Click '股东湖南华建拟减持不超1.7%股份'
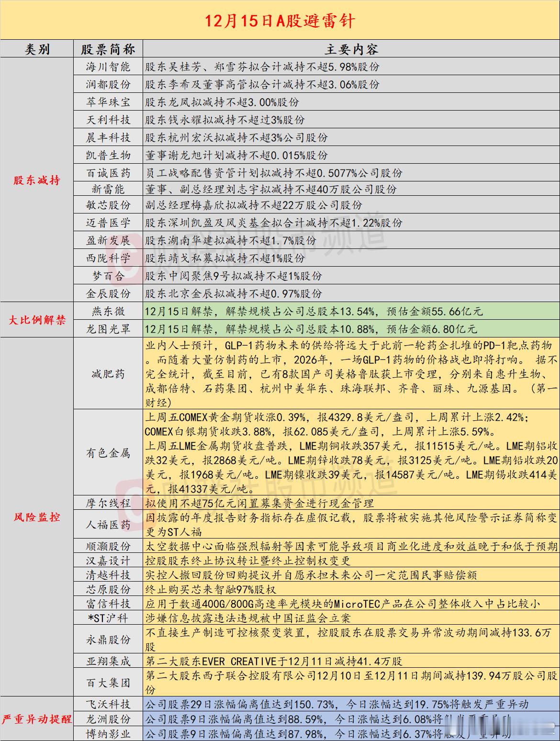Screen dimensions: 560x741 pos(231,240)
